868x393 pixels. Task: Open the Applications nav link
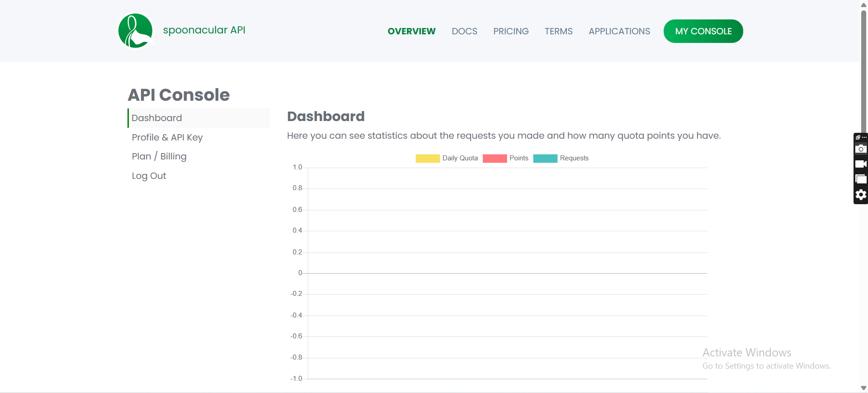point(619,31)
